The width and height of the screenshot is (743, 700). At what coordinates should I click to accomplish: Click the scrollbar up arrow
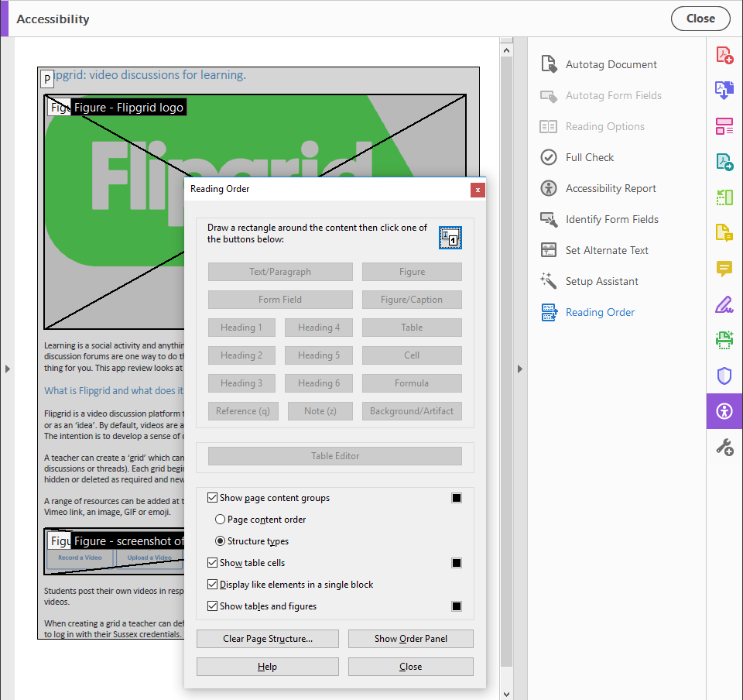(506, 50)
